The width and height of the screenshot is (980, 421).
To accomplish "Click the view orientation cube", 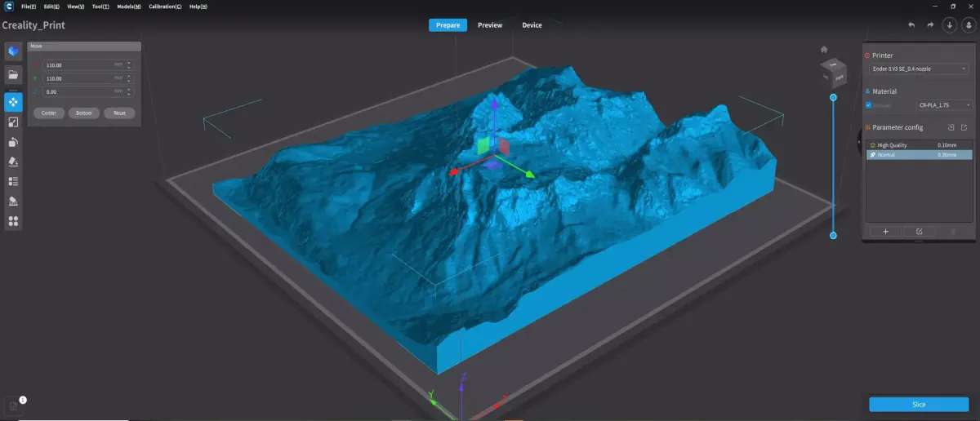I will 832,74.
